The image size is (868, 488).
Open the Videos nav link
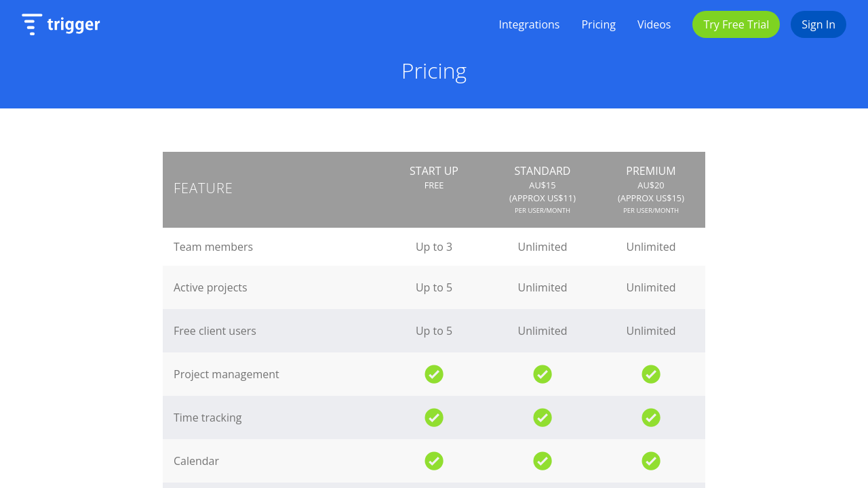(x=654, y=24)
